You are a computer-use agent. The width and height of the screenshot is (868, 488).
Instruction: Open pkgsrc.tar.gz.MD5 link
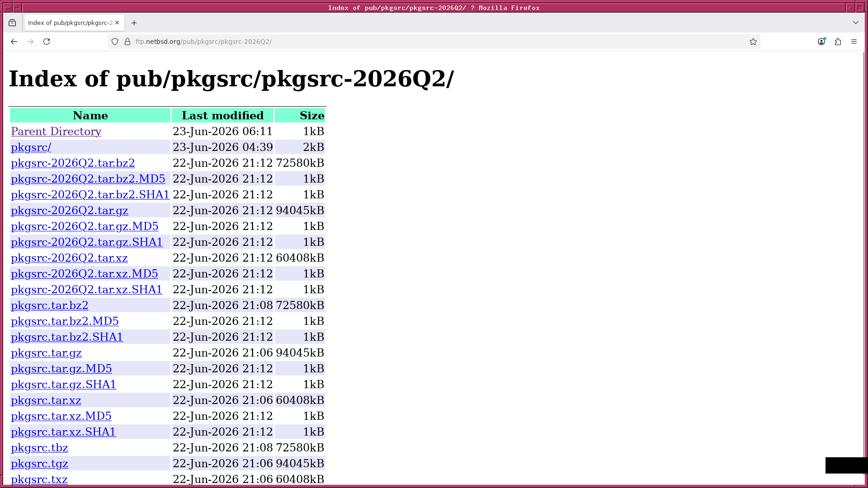point(61,369)
